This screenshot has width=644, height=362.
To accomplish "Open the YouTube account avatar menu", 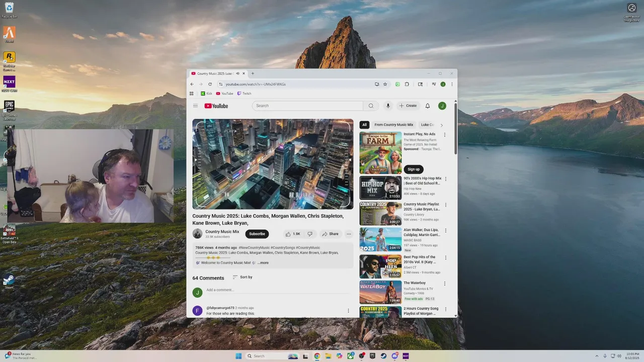I will click(x=442, y=106).
